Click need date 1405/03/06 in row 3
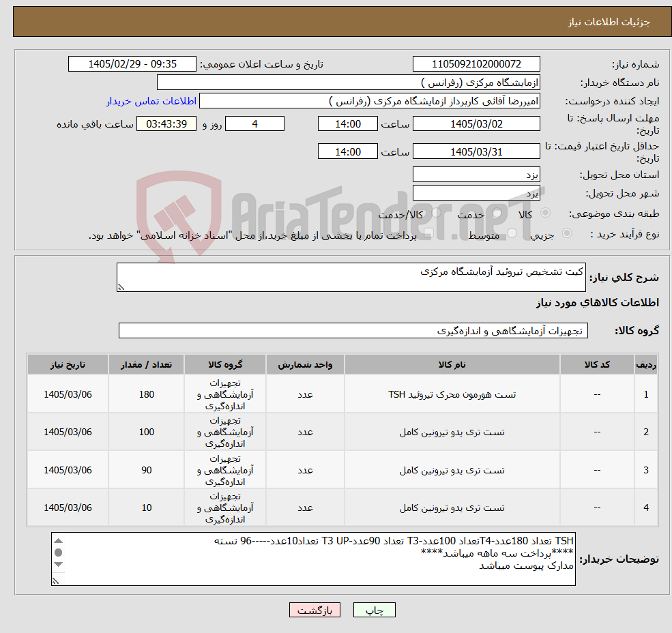Screen dimensions: 672x633 click(x=68, y=470)
